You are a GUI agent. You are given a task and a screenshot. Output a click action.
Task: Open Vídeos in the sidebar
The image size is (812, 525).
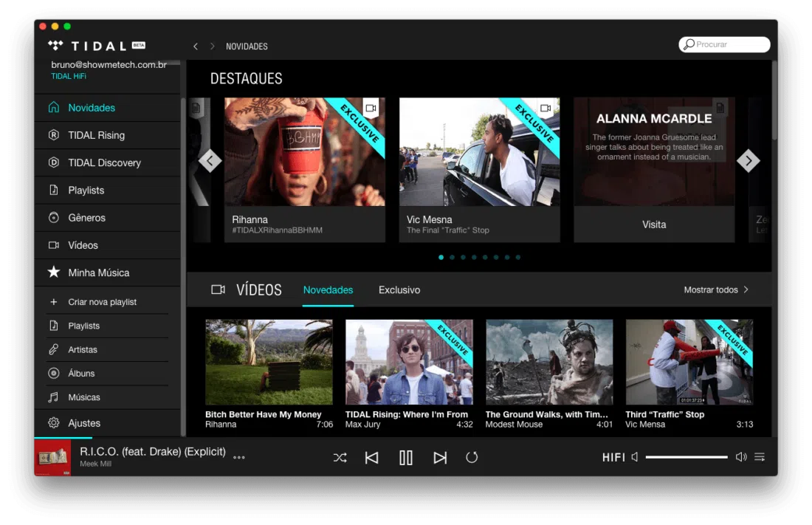pyautogui.click(x=107, y=245)
